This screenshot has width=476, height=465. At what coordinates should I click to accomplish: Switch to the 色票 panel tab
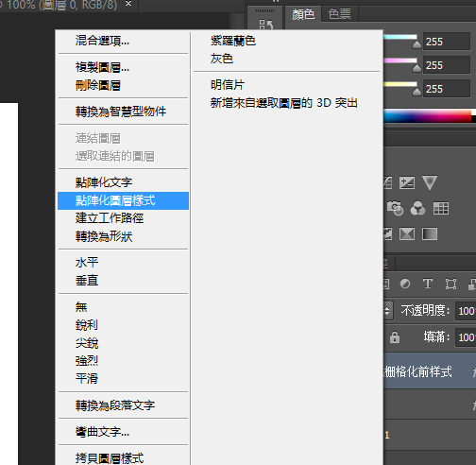coord(339,14)
